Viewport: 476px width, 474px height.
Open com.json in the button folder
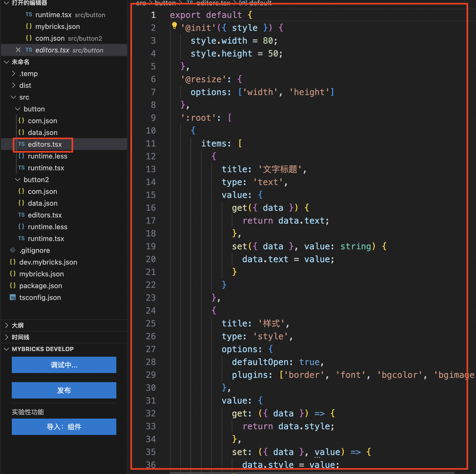point(64,121)
